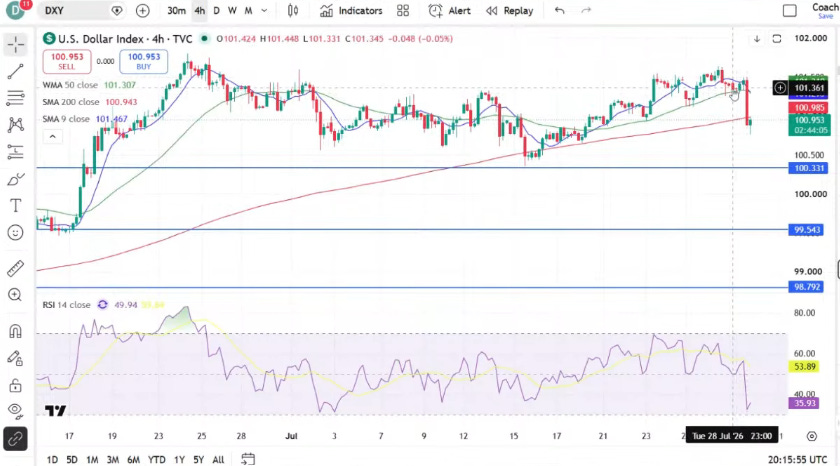Open the layout setup square icon

(790, 10)
